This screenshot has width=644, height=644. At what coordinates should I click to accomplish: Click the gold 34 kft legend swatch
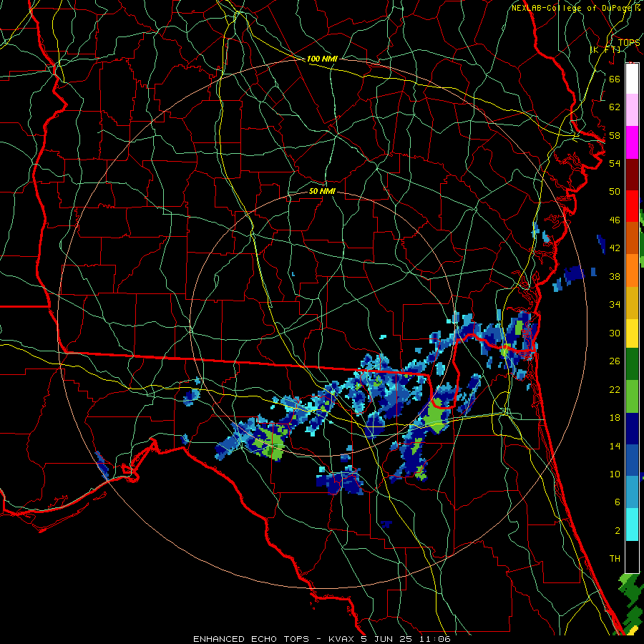[632, 303]
